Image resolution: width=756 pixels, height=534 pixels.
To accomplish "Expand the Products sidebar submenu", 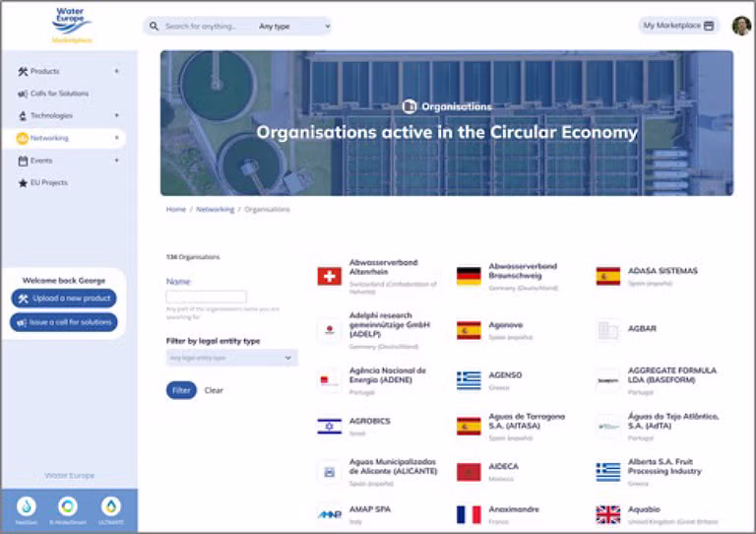I will click(x=117, y=71).
